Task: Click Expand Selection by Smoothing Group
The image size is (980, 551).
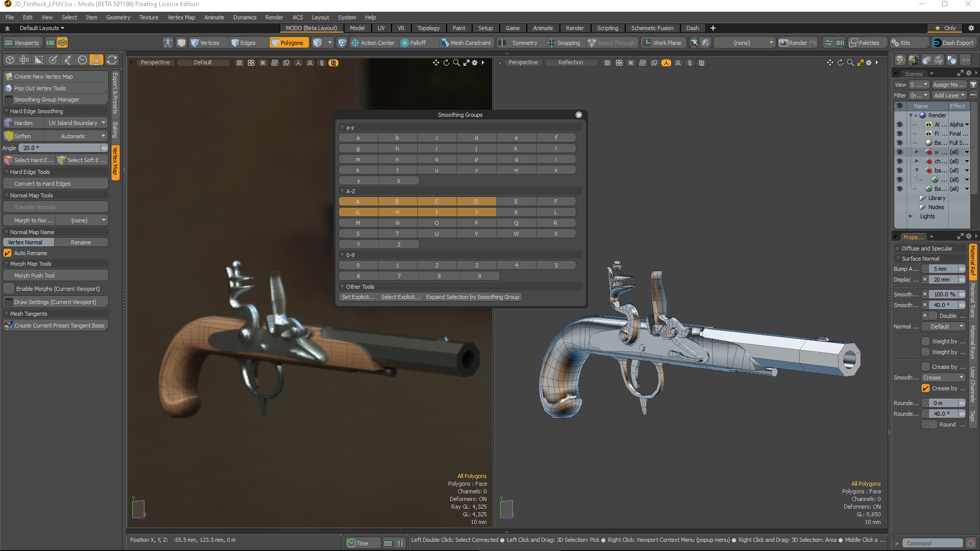Action: [x=472, y=296]
